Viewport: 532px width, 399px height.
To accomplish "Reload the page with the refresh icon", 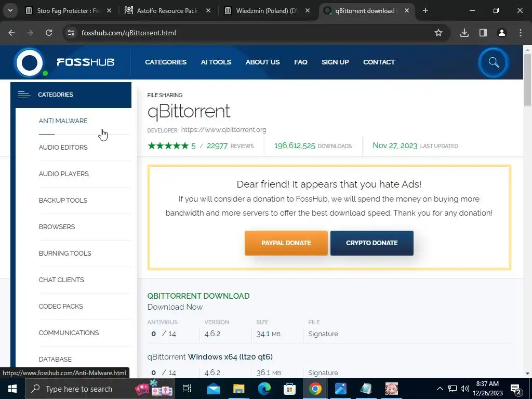I will [x=49, y=33].
